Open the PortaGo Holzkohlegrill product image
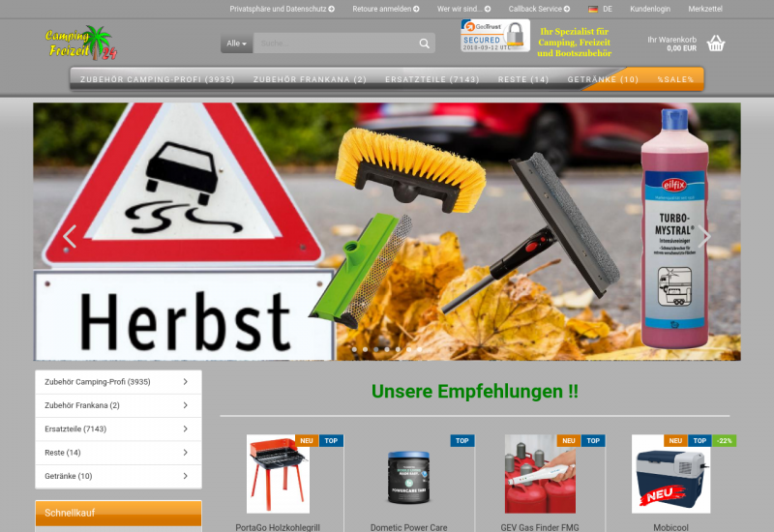The image size is (774, 532). pos(278,474)
